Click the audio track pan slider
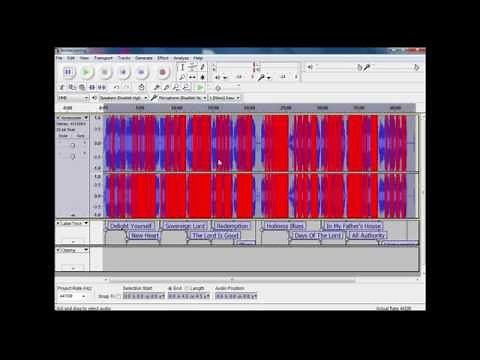480x360 pixels. 73,156
